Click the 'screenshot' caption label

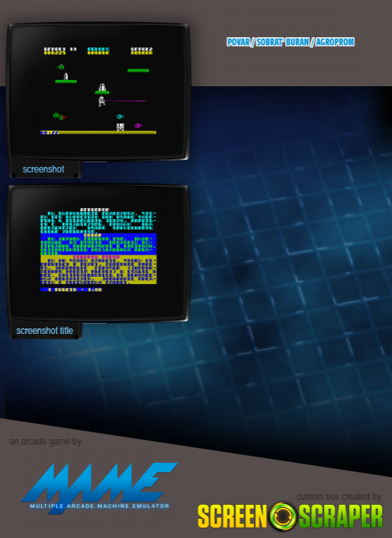point(43,169)
